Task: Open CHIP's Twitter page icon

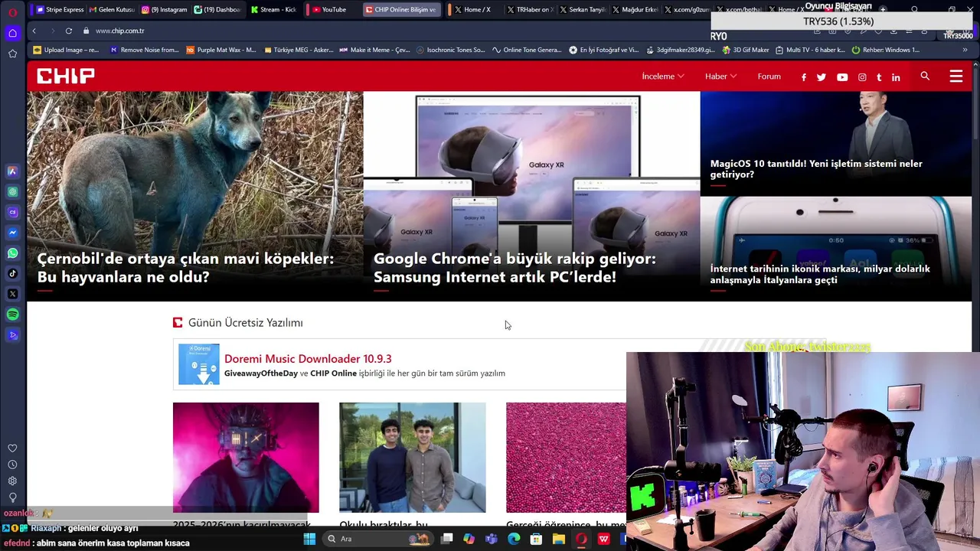Action: click(822, 77)
